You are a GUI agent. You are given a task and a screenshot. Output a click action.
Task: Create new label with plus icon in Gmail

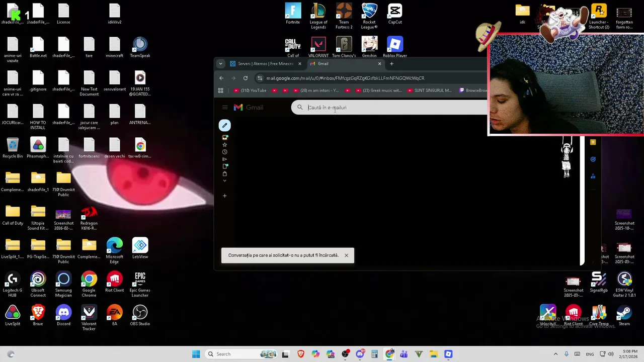tap(225, 196)
